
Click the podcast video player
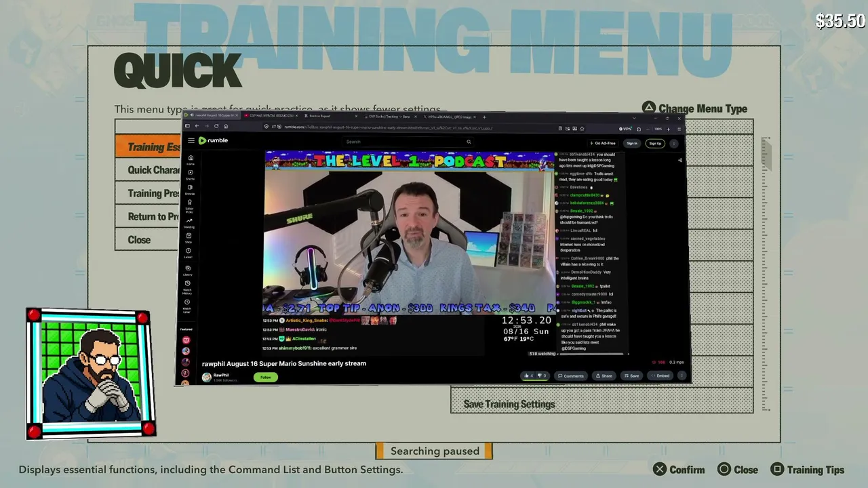click(x=410, y=233)
